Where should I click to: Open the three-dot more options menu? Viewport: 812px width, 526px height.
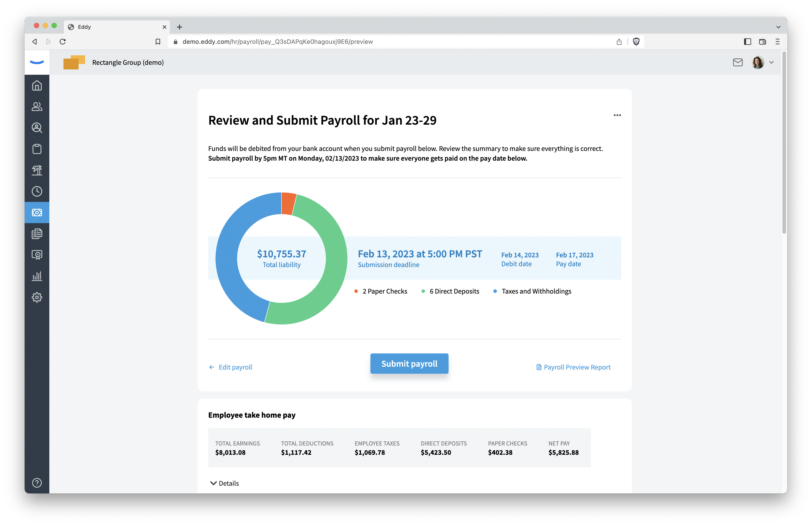[x=617, y=115]
